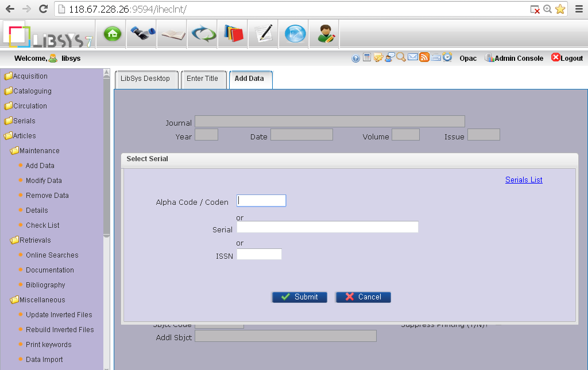Viewport: 588px width, 370px height.
Task: Open the email envelope icon
Action: (x=413, y=57)
